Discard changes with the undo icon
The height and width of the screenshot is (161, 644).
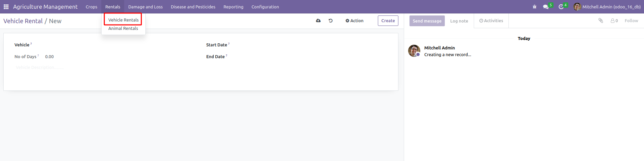click(330, 21)
